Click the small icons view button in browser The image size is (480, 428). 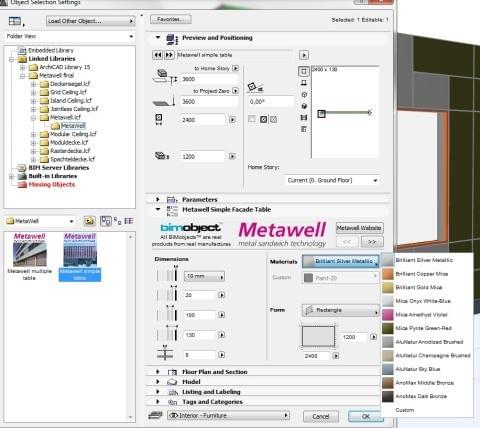coord(117,221)
